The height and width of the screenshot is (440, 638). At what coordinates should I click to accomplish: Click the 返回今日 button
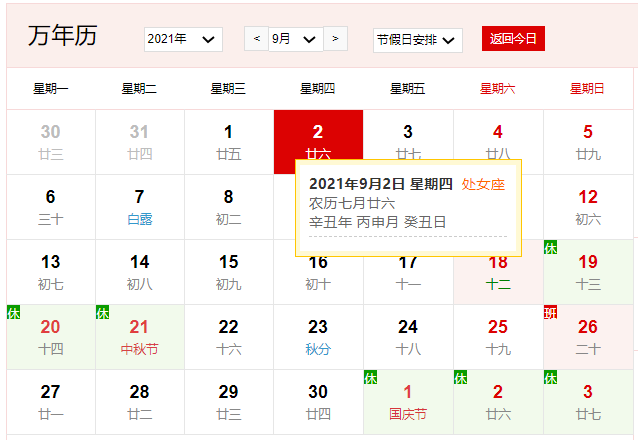point(513,39)
